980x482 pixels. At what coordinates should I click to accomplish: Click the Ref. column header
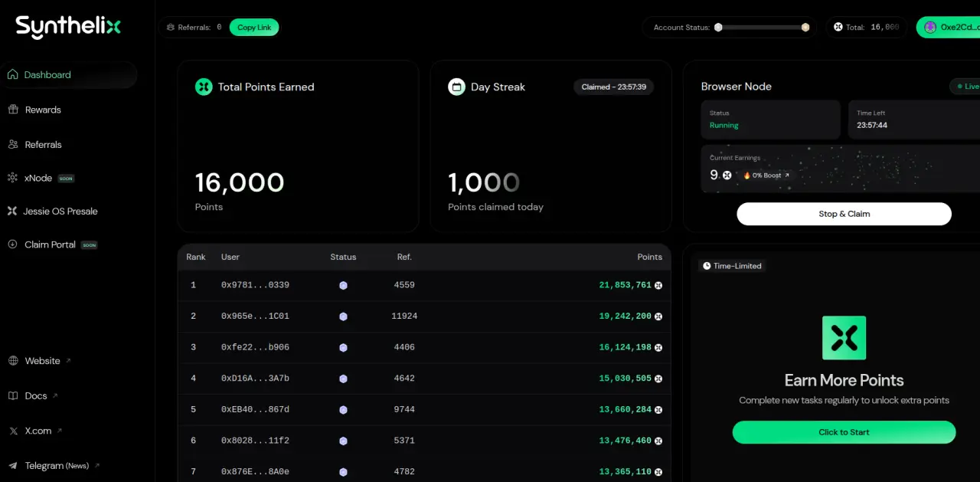[x=404, y=257]
